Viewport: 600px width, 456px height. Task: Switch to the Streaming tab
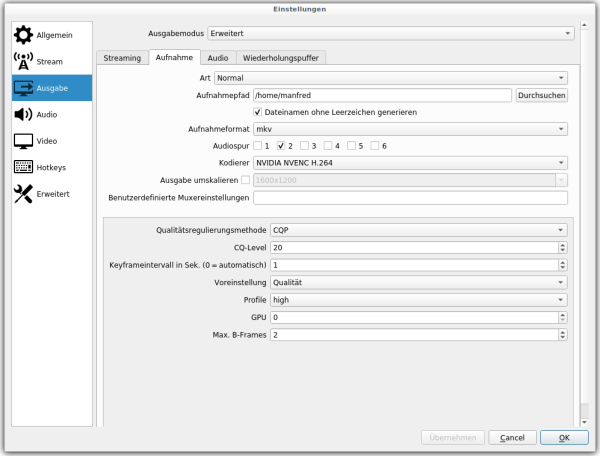tap(122, 58)
